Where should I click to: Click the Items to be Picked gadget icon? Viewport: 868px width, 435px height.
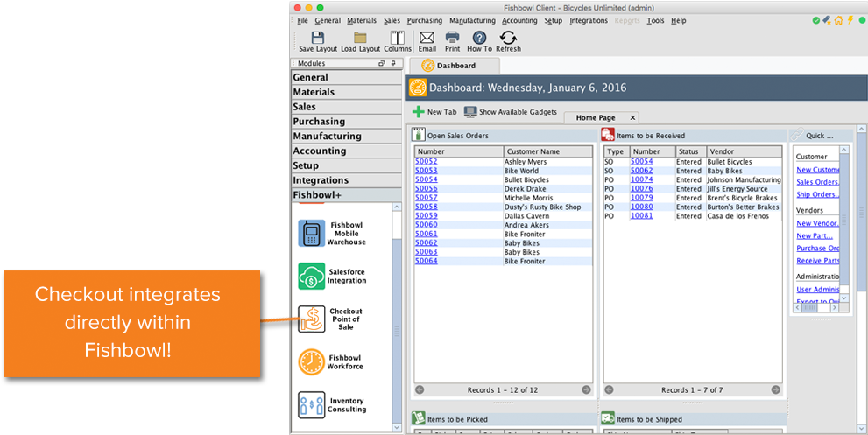[x=419, y=418]
